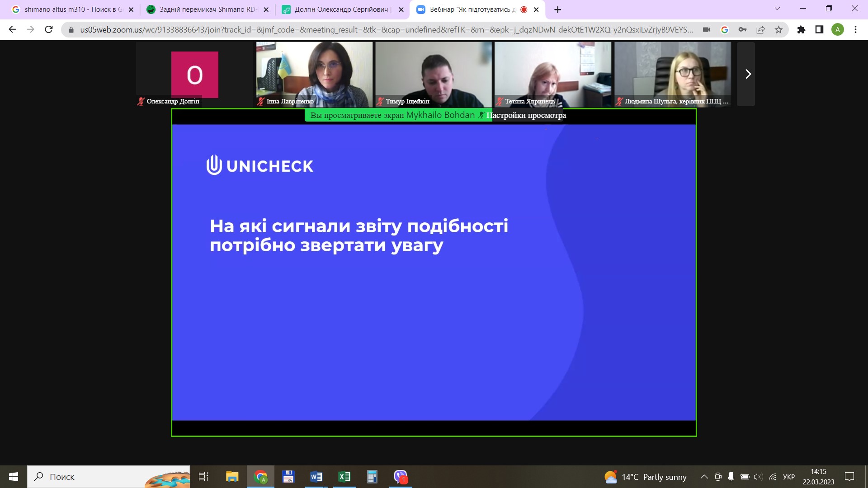
Task: Switch the УКР keyboard language
Action: tap(789, 477)
